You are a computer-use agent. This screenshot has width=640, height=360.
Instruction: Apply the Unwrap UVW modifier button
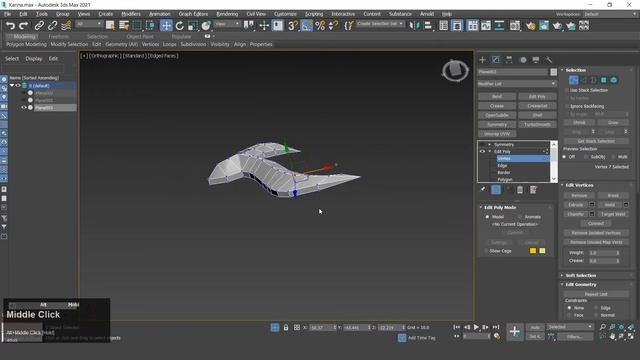coord(497,134)
